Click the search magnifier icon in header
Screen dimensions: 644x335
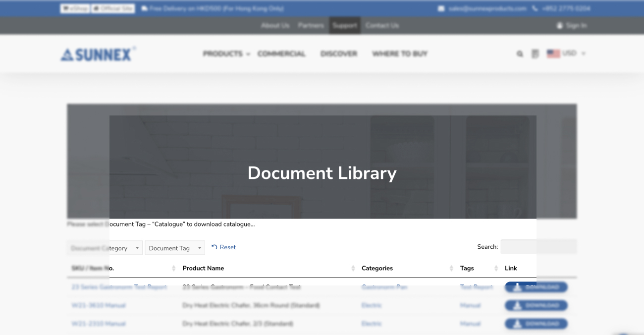pos(520,54)
